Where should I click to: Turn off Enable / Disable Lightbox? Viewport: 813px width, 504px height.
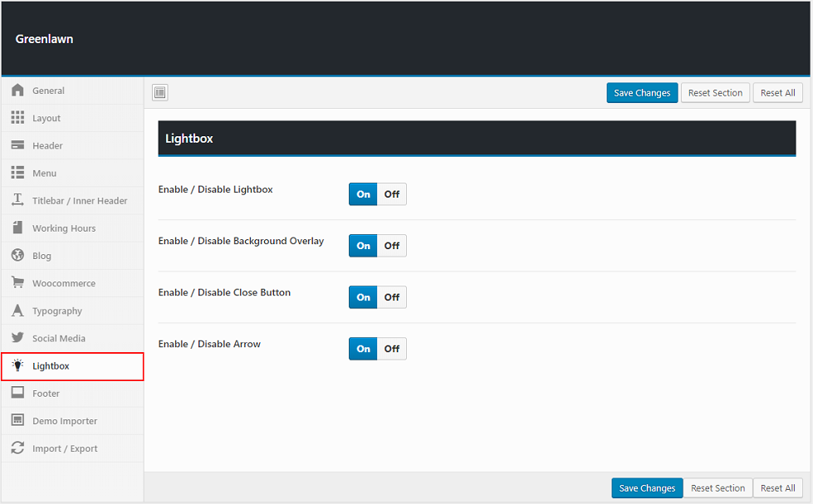[391, 194]
